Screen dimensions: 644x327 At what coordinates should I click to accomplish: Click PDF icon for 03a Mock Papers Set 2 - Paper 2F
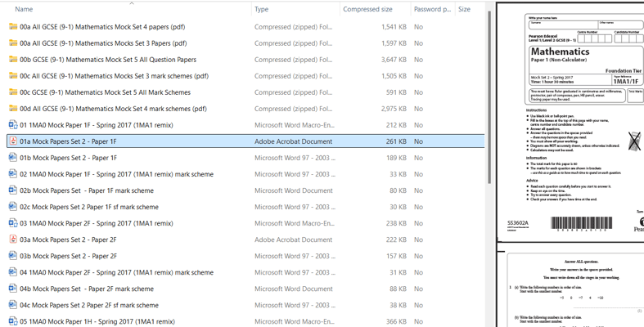(13, 240)
